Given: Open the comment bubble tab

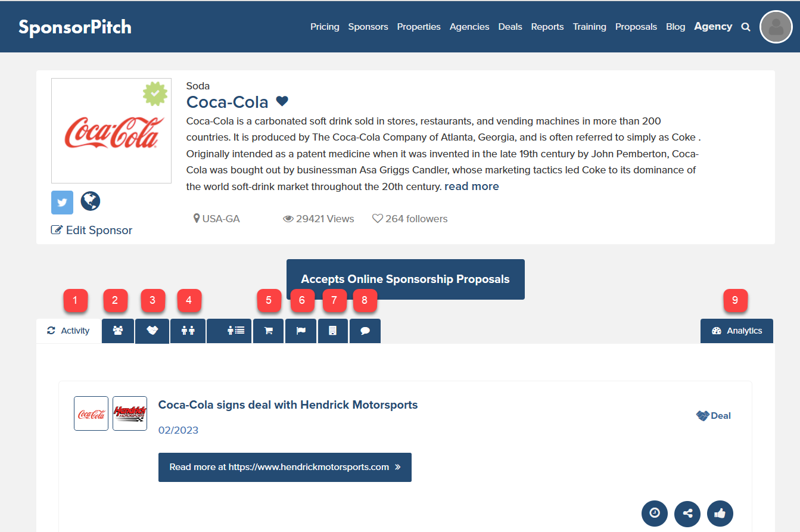Looking at the screenshot, I should tap(365, 331).
